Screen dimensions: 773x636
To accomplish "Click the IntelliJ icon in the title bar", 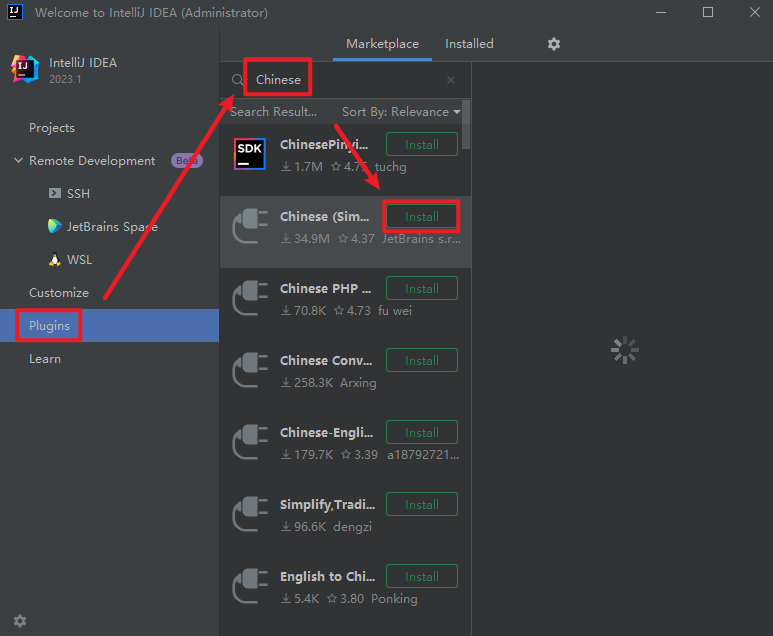I will (15, 12).
